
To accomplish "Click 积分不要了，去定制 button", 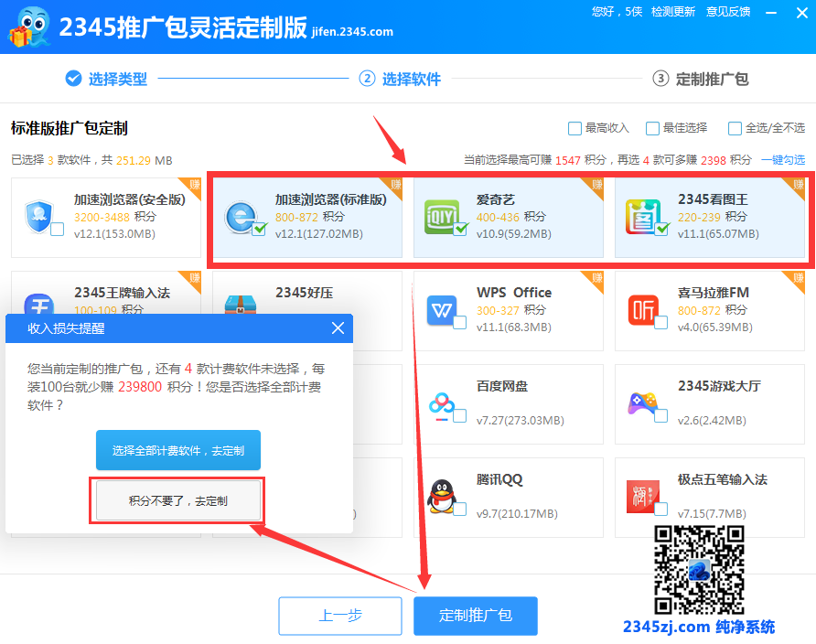I will 178,501.
